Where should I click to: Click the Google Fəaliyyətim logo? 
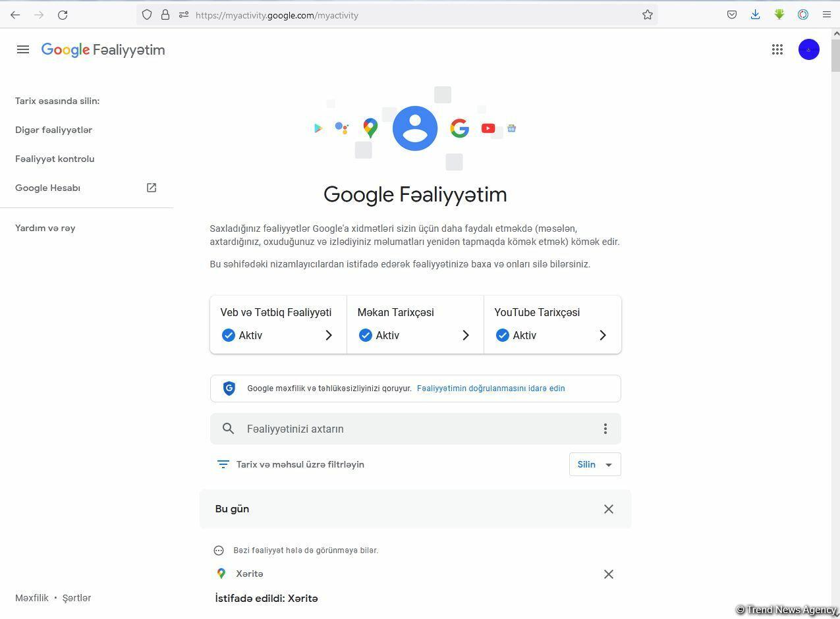click(x=103, y=50)
